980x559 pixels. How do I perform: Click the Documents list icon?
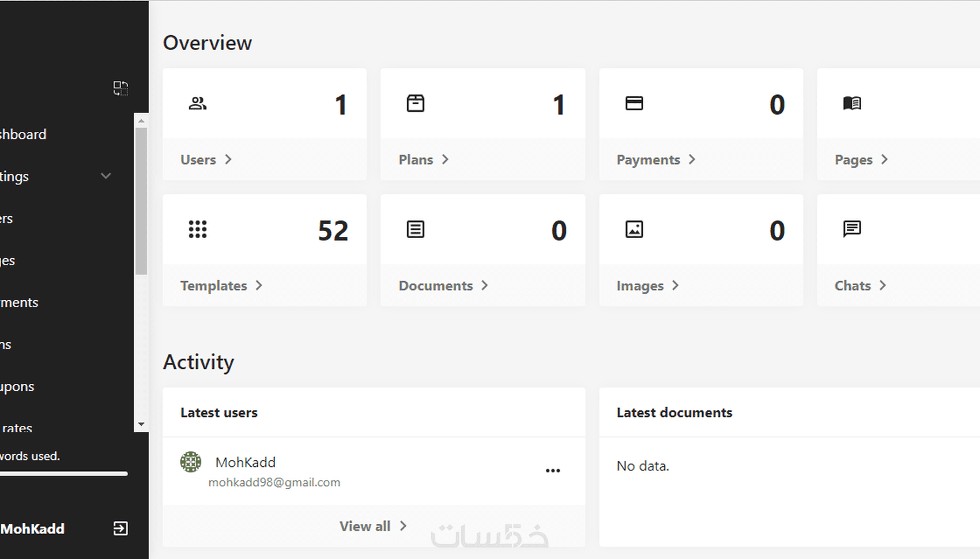pyautogui.click(x=416, y=229)
